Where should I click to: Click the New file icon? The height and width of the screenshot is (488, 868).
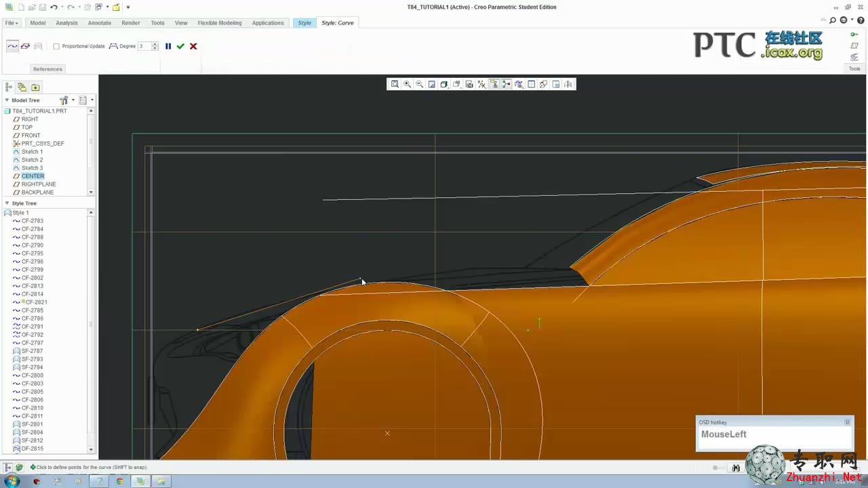21,7
